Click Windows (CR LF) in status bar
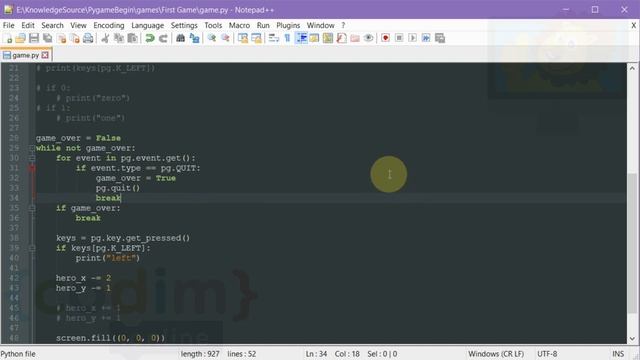The width and height of the screenshot is (640, 360). 496,354
